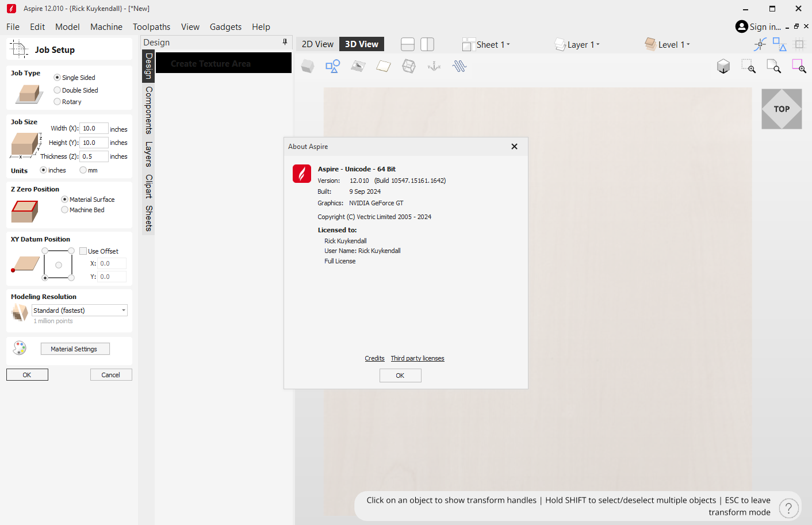Enable the Use Offset checkbox
Image resolution: width=812 pixels, height=525 pixels.
tap(83, 251)
